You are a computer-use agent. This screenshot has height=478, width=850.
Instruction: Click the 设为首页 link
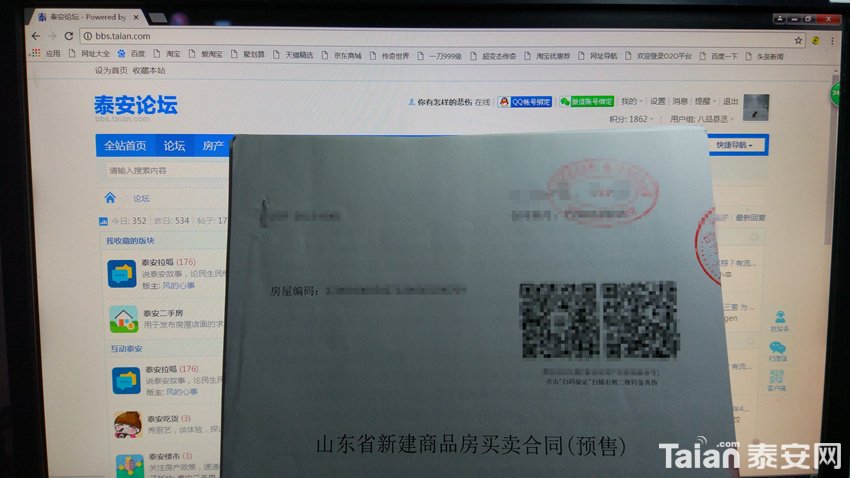coord(111,70)
